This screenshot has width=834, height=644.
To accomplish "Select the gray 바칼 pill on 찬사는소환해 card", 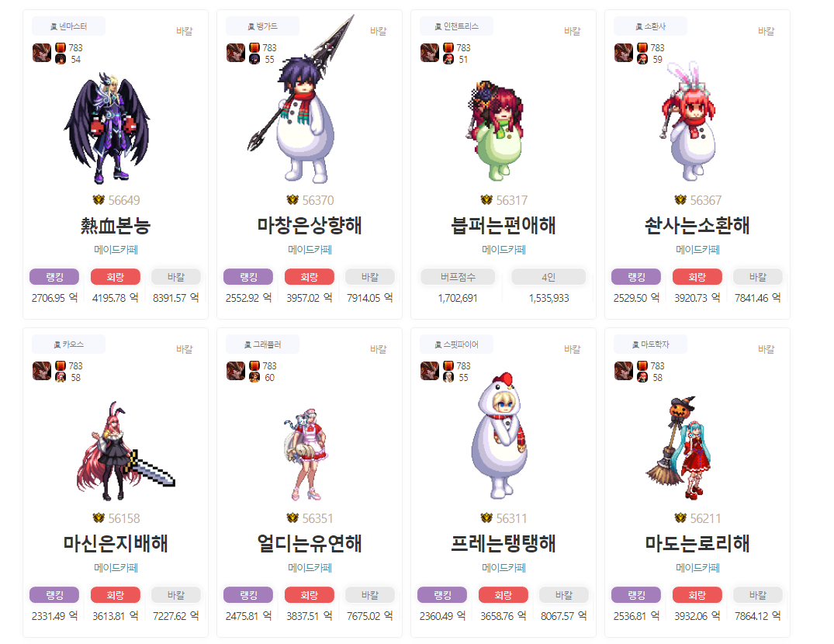I will point(758,277).
